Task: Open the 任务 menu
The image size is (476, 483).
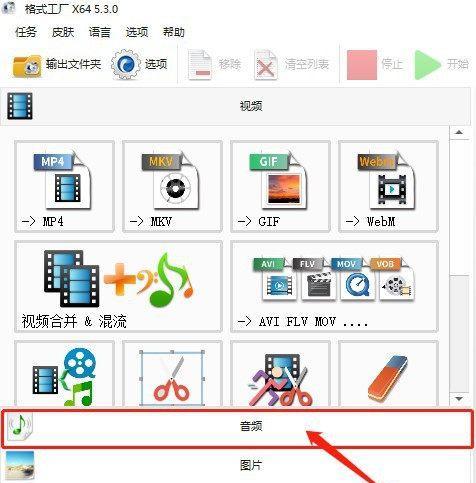Action: click(x=26, y=32)
